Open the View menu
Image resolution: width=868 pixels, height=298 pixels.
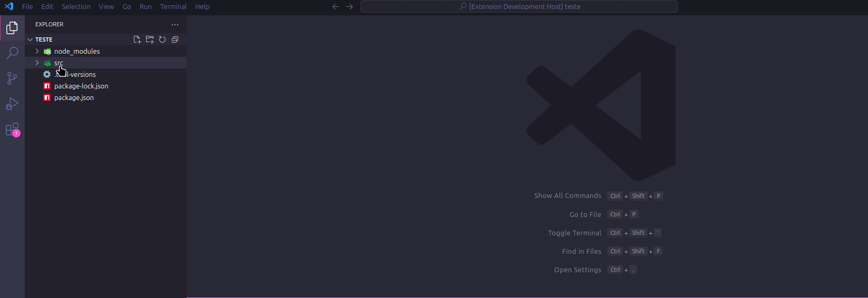point(106,6)
